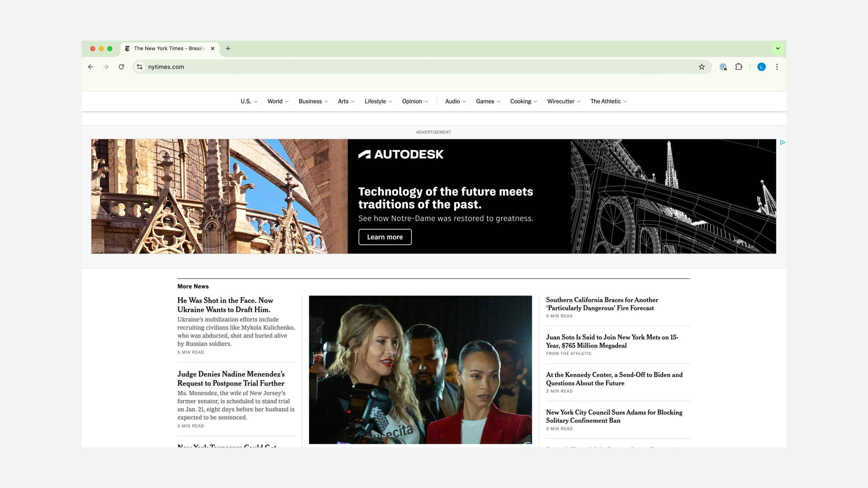This screenshot has width=868, height=488.
Task: Open the Kennedy Center Biden send-off story
Action: pos(614,379)
